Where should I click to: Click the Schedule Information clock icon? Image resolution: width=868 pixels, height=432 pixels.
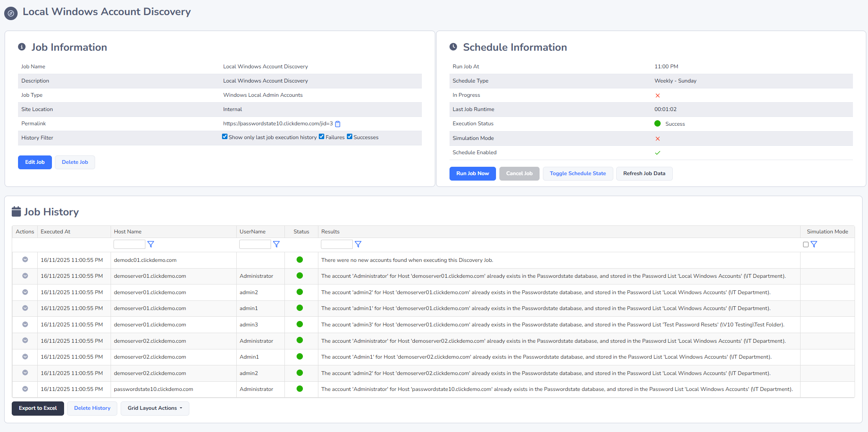click(x=453, y=47)
